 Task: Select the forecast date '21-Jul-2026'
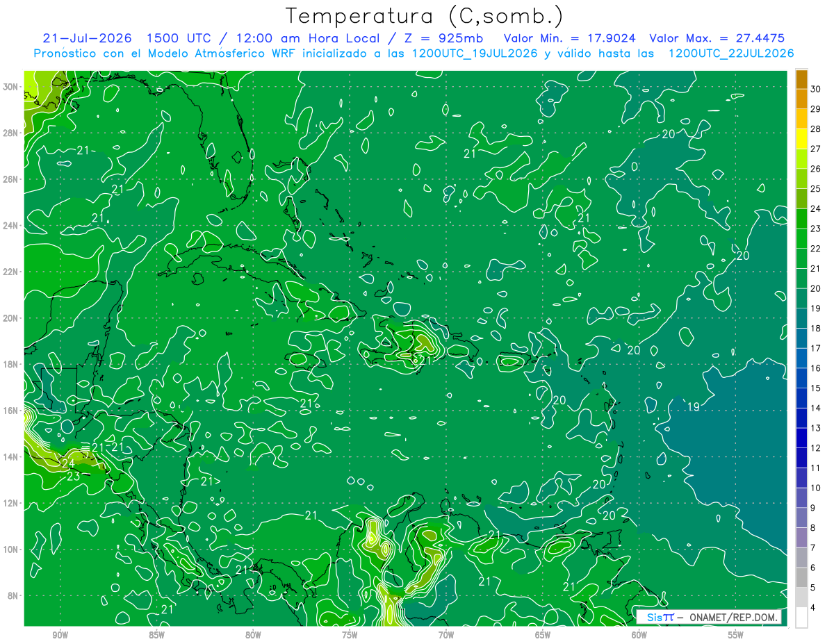point(87,38)
